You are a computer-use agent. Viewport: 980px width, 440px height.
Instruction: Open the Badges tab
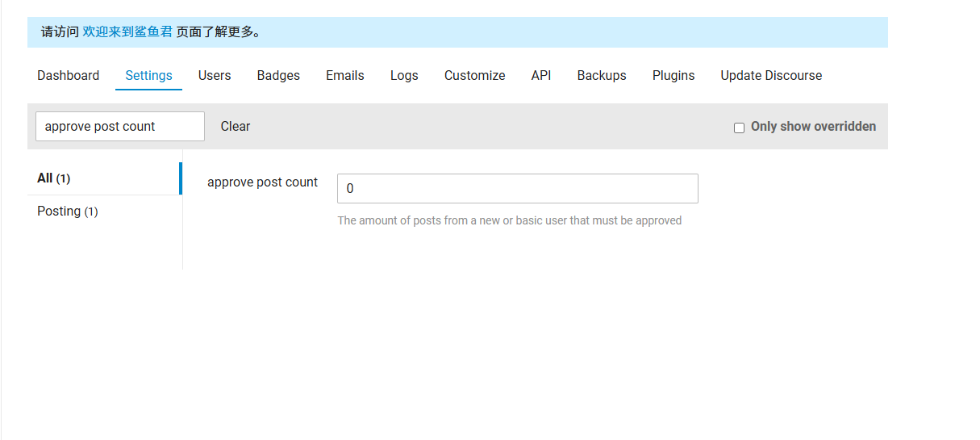[x=278, y=75]
